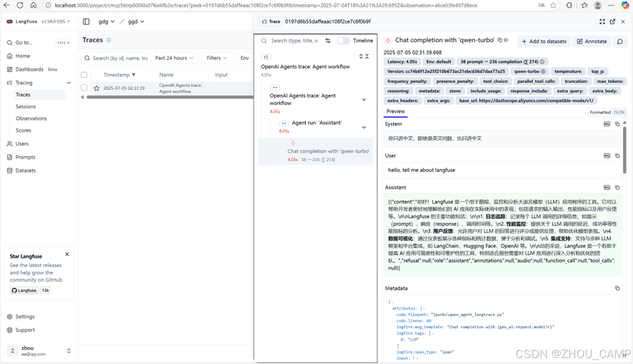Open the gdg organization dropdown
The height and width of the screenshot is (364, 633).
(x=107, y=21)
